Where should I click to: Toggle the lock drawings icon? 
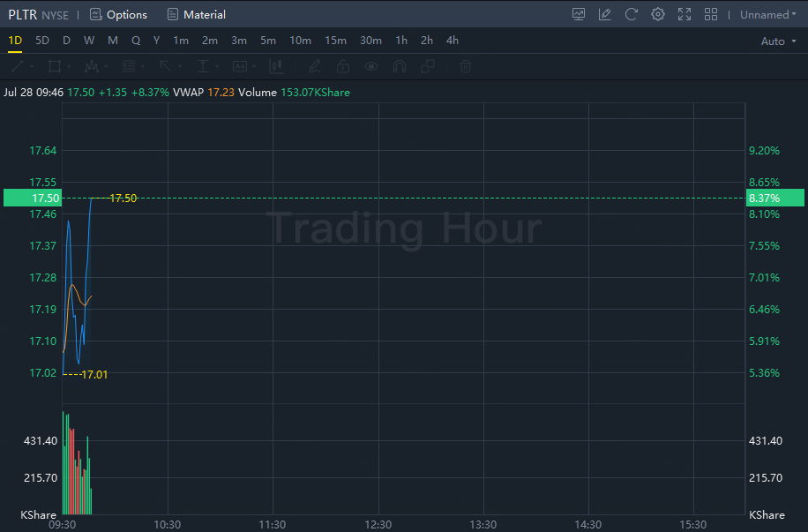(343, 66)
